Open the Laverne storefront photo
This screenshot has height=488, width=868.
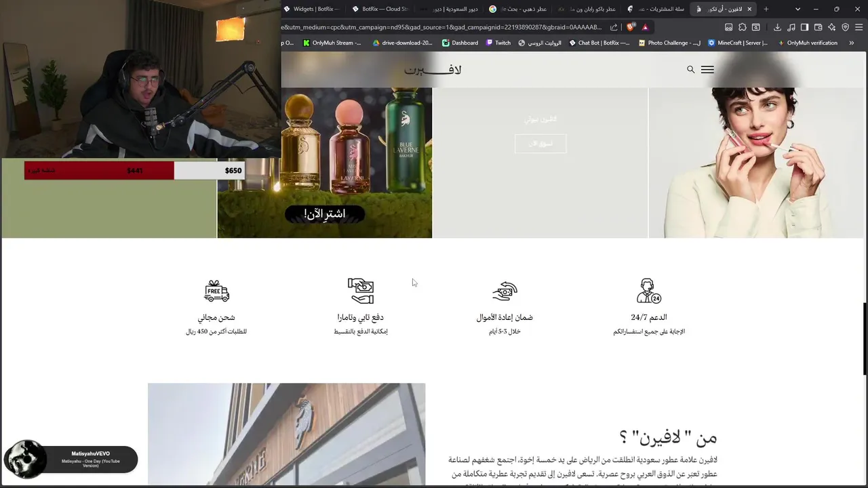pos(286,434)
